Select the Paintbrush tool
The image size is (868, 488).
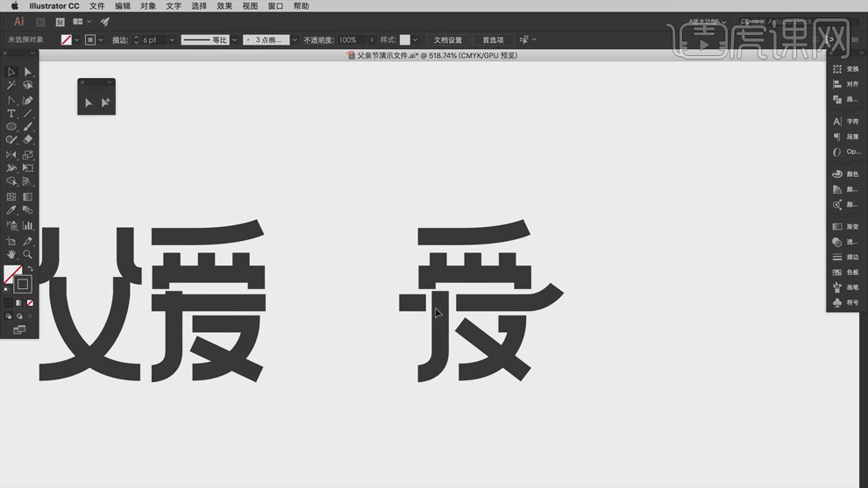[28, 127]
